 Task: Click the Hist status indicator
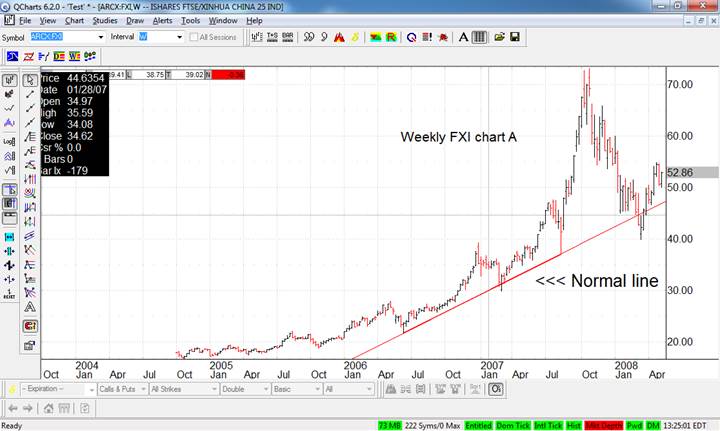pyautogui.click(x=574, y=425)
